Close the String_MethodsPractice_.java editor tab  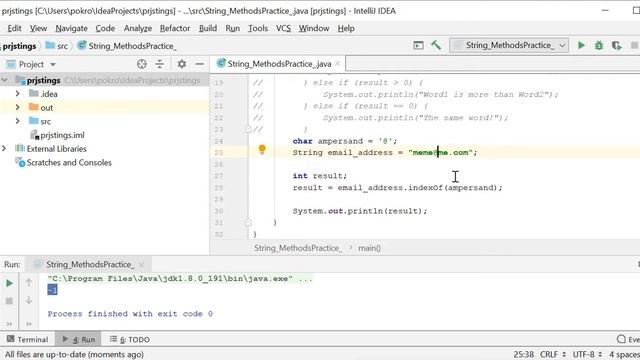pyautogui.click(x=338, y=64)
